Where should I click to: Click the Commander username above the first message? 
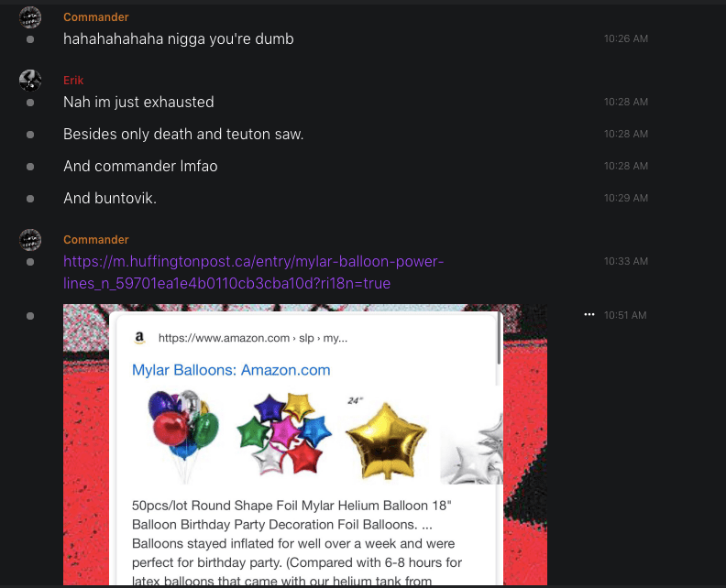(x=96, y=17)
